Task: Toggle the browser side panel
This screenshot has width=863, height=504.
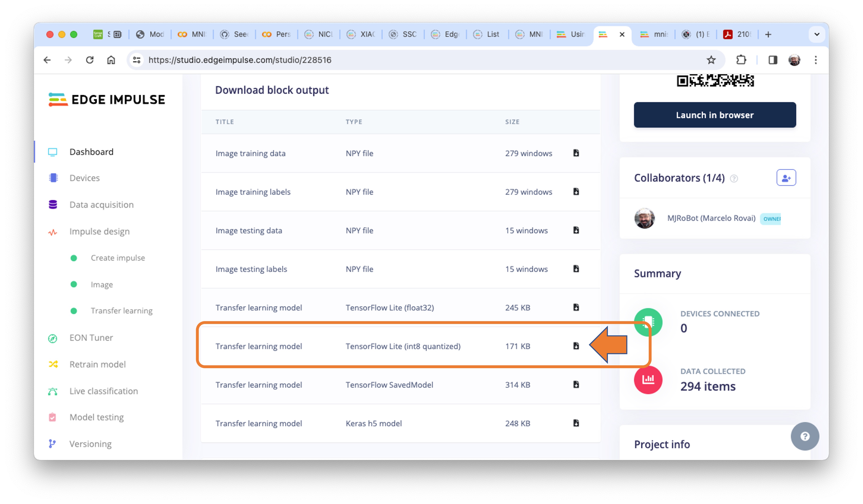Action: point(773,60)
